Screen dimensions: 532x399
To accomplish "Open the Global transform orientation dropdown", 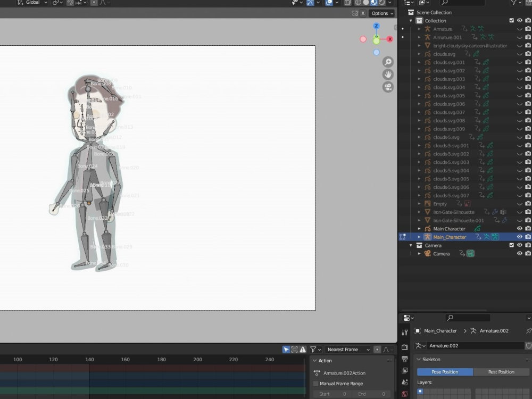I will (x=32, y=2).
